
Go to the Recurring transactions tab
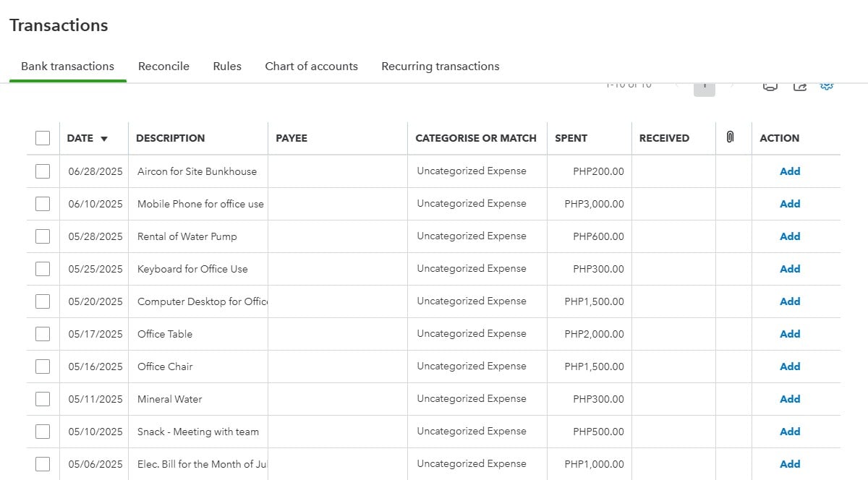click(440, 67)
